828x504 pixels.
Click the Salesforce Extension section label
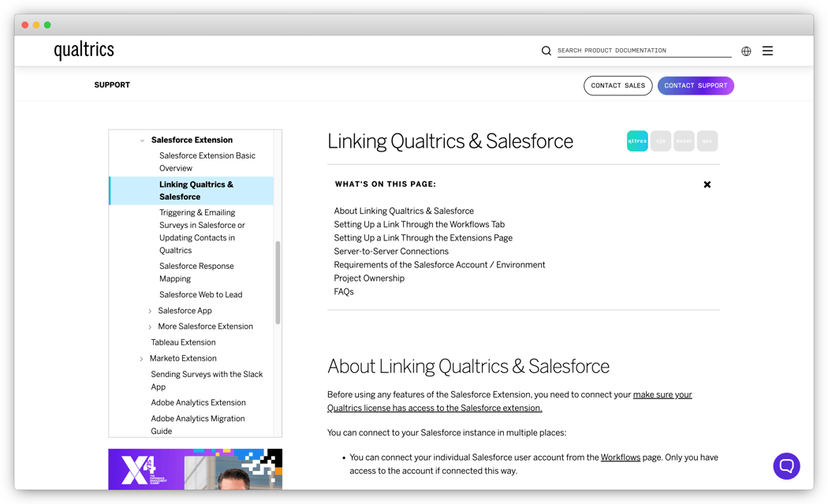192,140
